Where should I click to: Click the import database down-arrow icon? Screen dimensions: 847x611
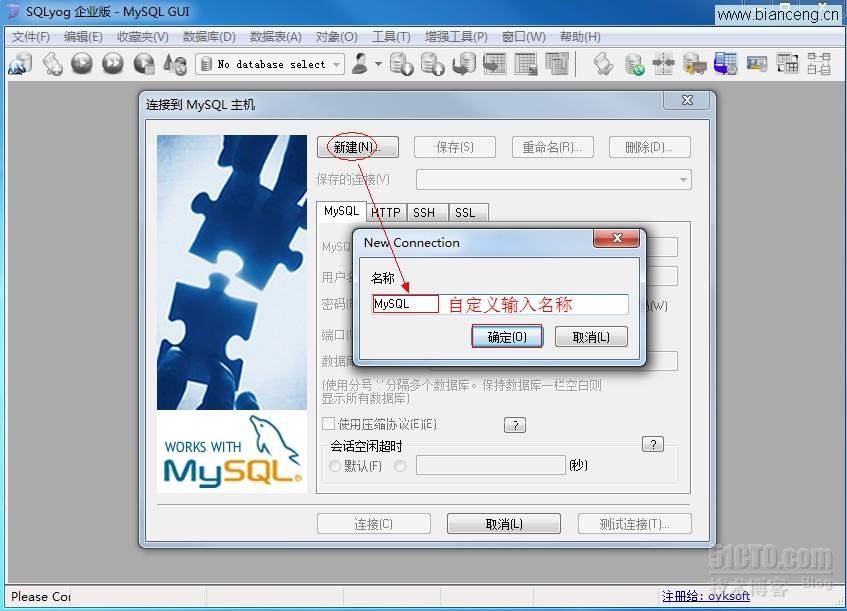[402, 64]
